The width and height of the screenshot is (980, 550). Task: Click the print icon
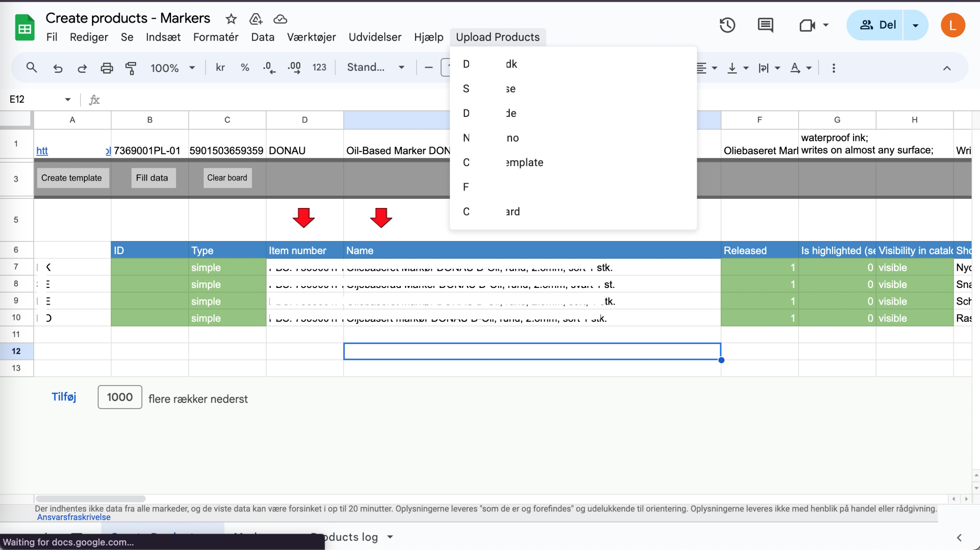pos(107,68)
